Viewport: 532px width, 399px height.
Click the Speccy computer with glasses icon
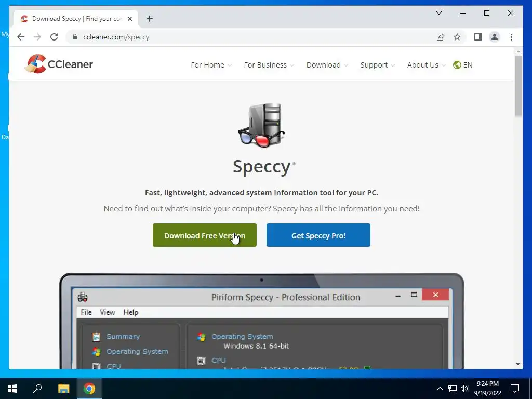tap(262, 126)
